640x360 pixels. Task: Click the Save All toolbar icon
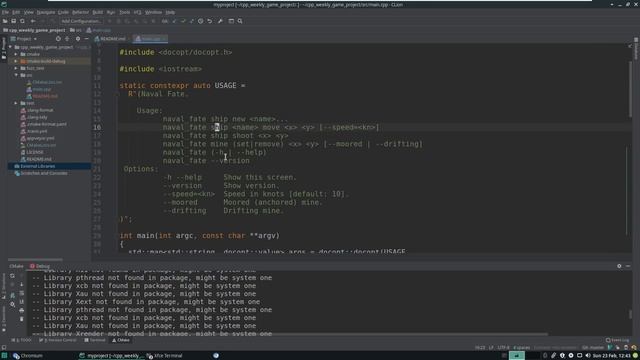coord(13,21)
